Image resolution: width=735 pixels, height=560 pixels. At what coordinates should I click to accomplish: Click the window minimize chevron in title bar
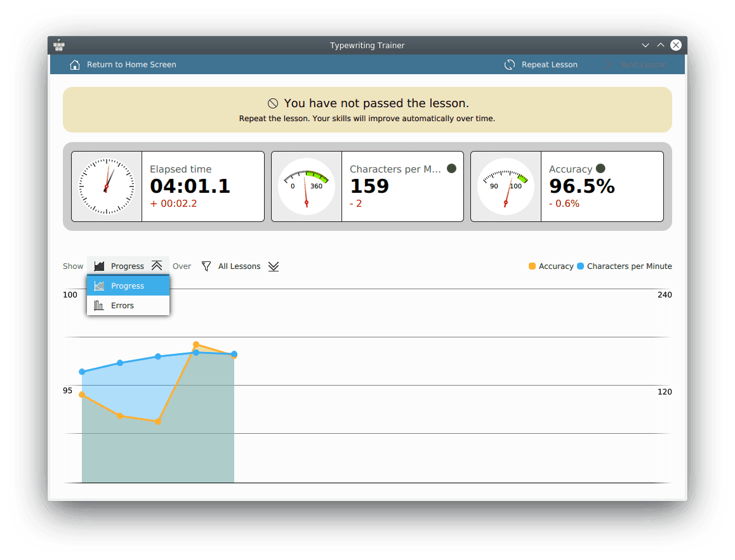click(x=646, y=46)
